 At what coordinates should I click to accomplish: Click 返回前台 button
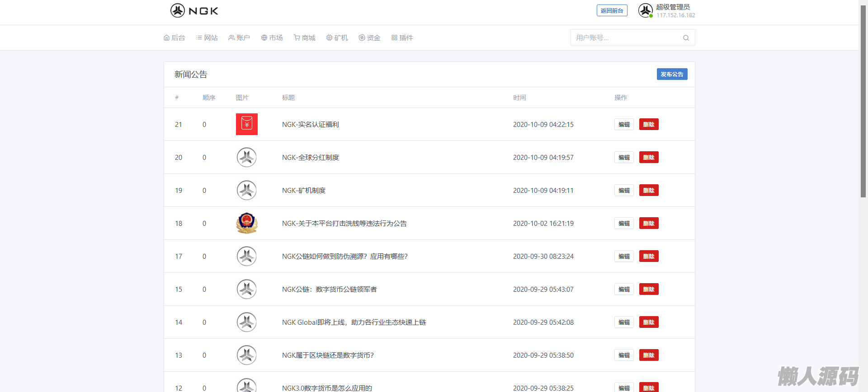pyautogui.click(x=612, y=10)
